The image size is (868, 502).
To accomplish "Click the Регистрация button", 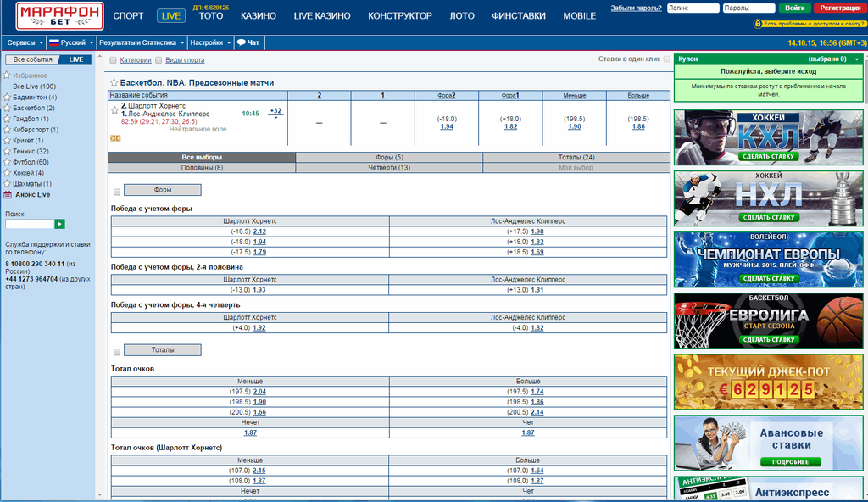I will click(840, 8).
